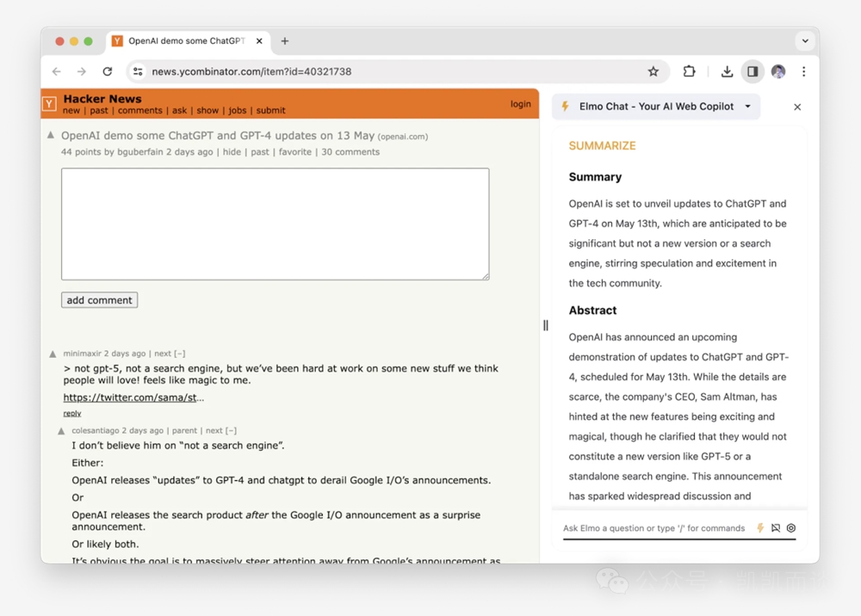Open show in the header nav

pos(208,110)
